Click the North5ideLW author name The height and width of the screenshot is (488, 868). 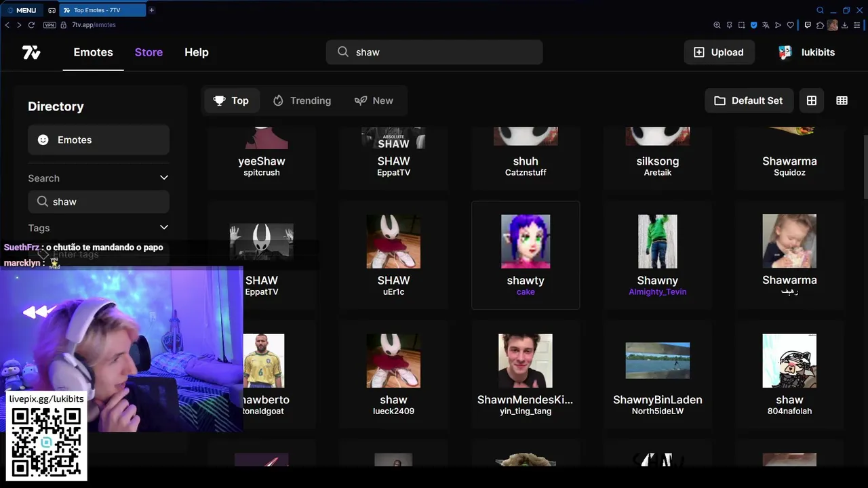658,411
